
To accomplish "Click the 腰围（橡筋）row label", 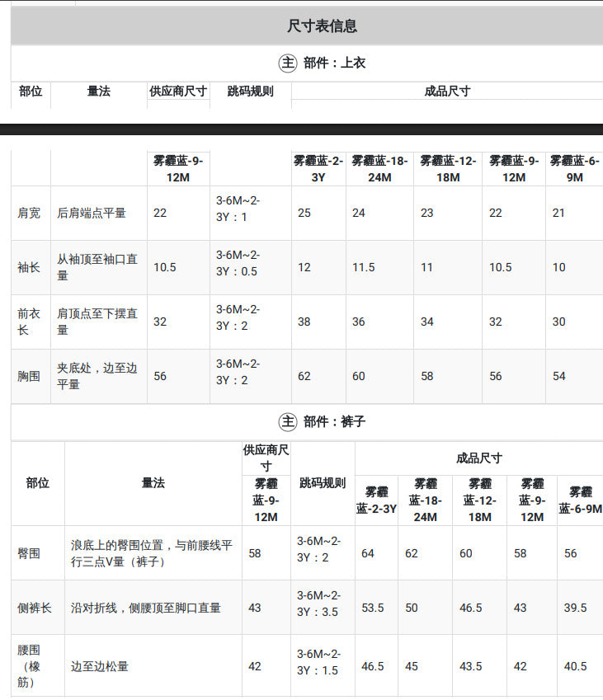I will (29, 666).
